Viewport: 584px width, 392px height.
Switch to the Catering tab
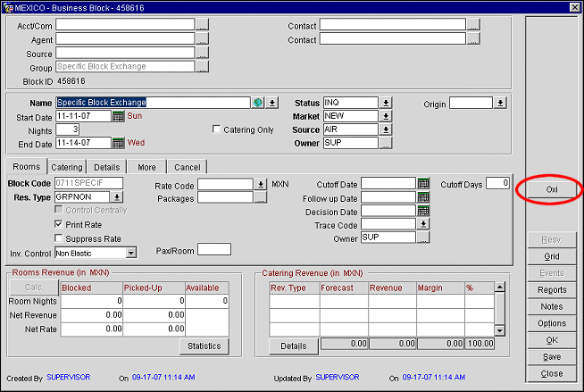(x=67, y=167)
